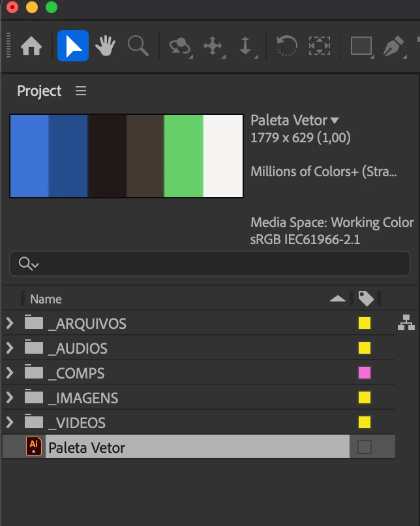Select the Orbit camera tool
Image resolution: width=420 pixels, height=526 pixels.
[x=179, y=46]
